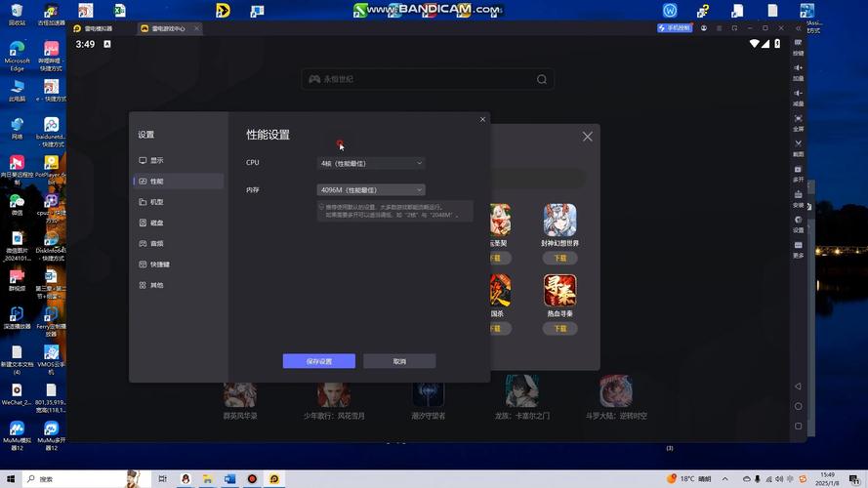Switch to the 雷电模拟器 tab
868x488 pixels.
(93, 28)
